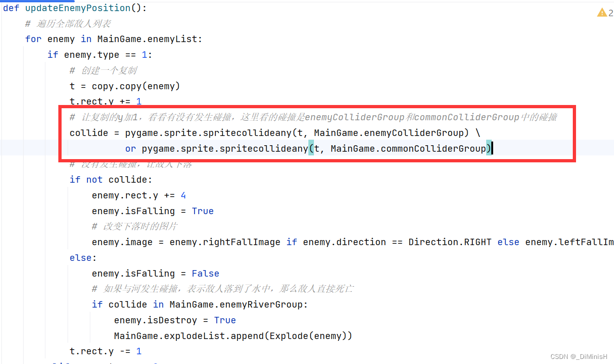This screenshot has width=614, height=364.
Task: Click the comment '# 改变下落时的图片'
Action: point(135,226)
